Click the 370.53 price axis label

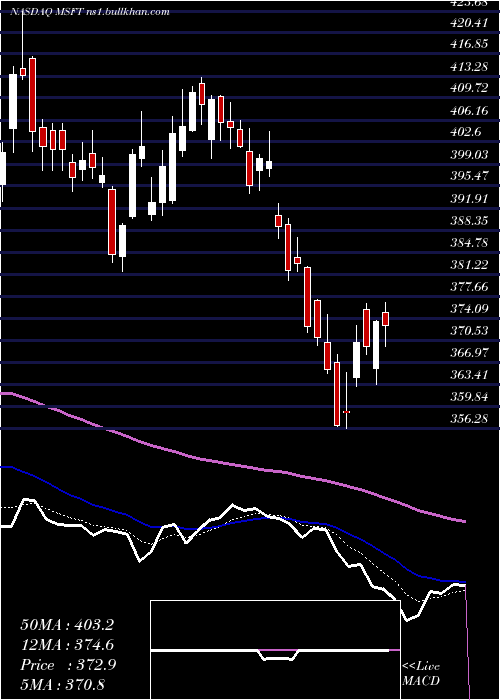coord(468,331)
